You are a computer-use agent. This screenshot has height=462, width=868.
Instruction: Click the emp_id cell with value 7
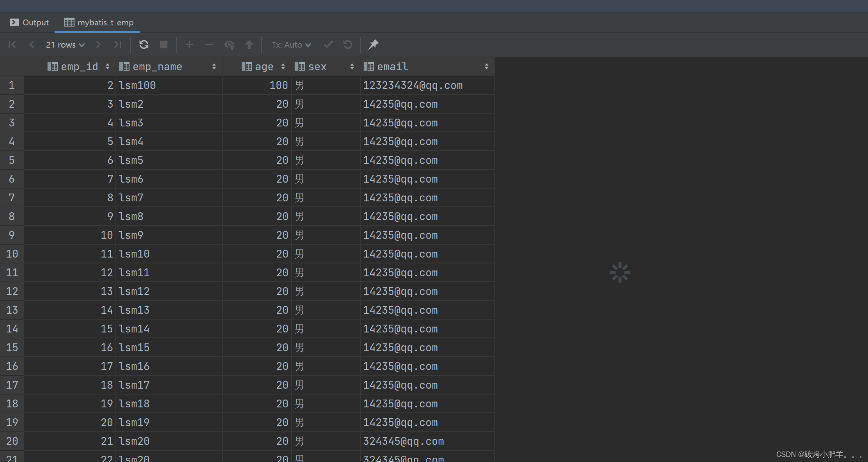tap(70, 179)
